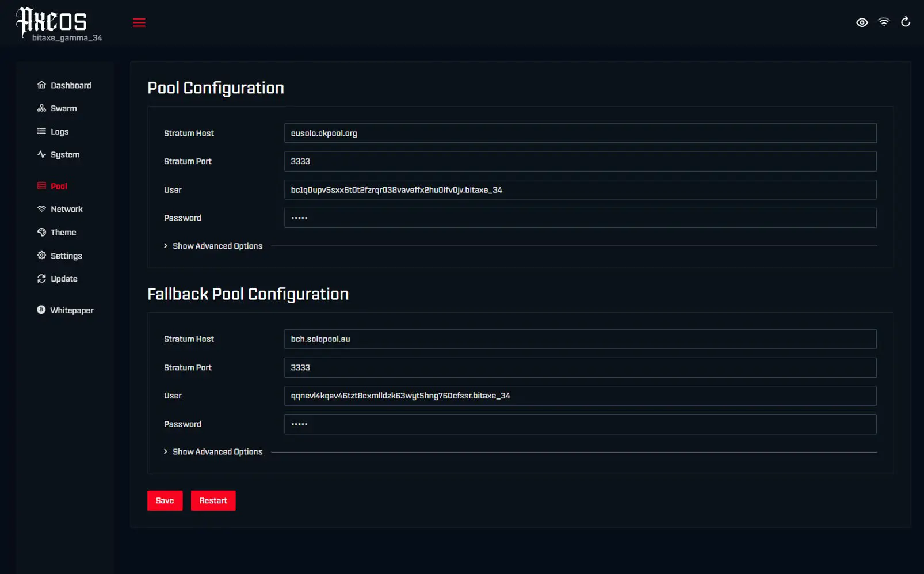This screenshot has width=924, height=574.
Task: Open the Dashboard page
Action: point(71,85)
